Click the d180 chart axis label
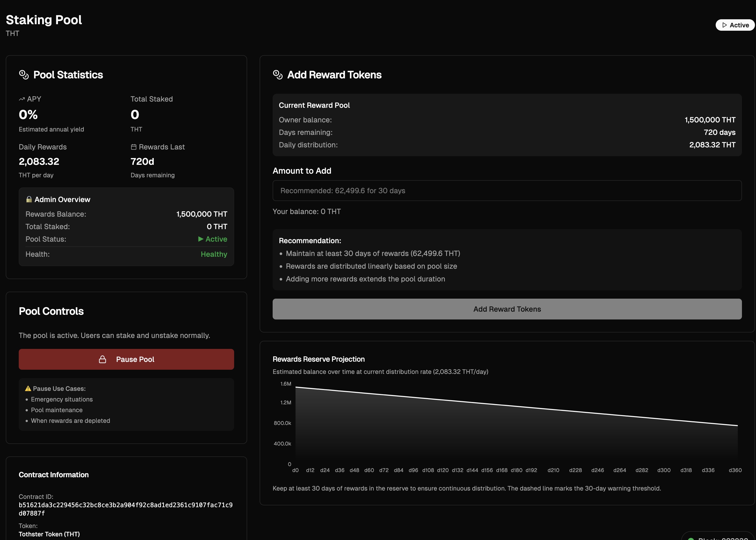756x540 pixels. click(516, 470)
